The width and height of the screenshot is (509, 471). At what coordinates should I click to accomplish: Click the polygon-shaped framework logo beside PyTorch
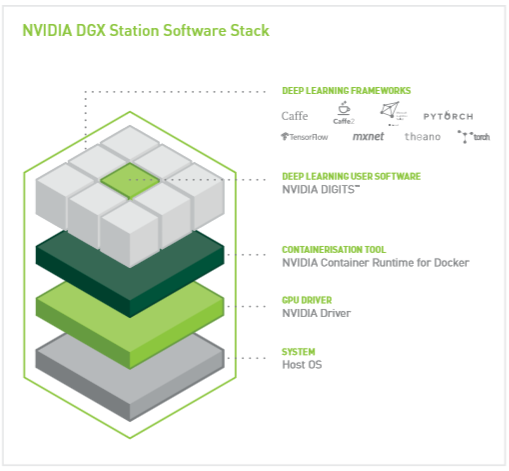click(393, 113)
